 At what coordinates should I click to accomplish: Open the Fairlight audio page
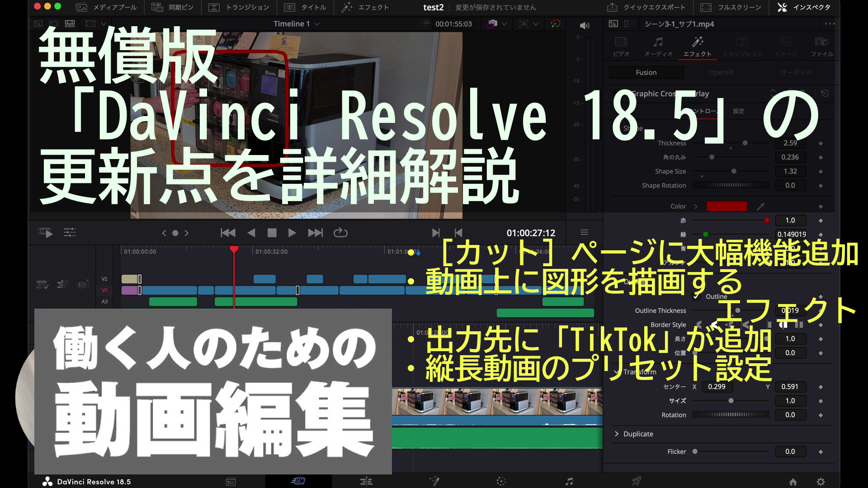coord(568,481)
